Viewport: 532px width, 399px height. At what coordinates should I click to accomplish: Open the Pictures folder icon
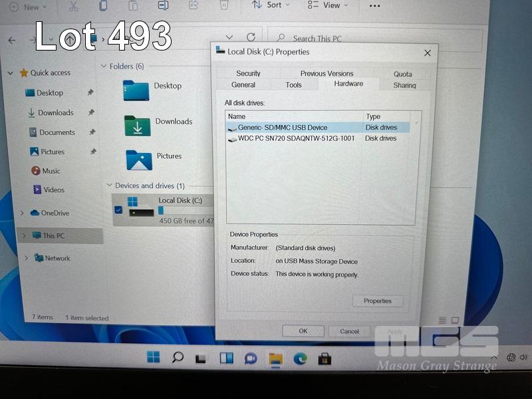click(138, 160)
